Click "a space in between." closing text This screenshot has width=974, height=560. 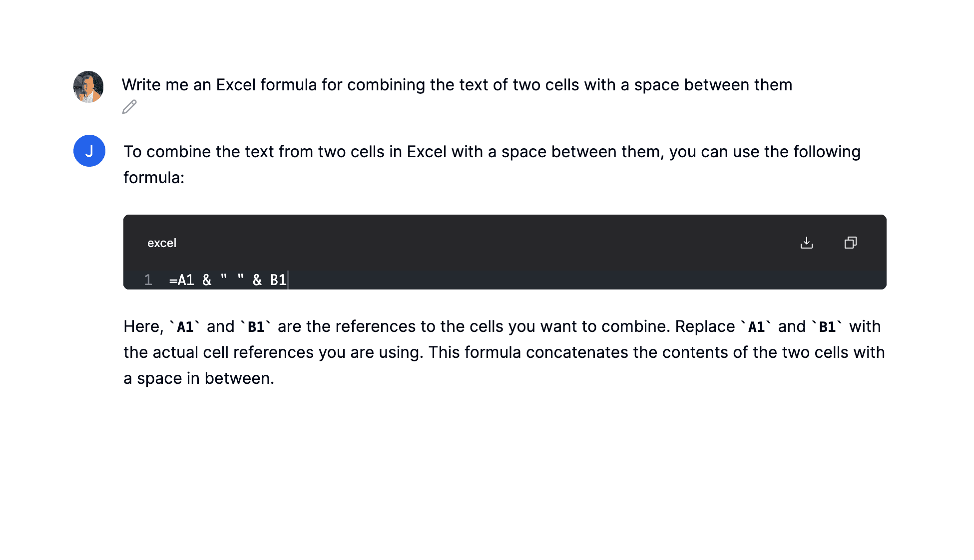[x=199, y=378]
